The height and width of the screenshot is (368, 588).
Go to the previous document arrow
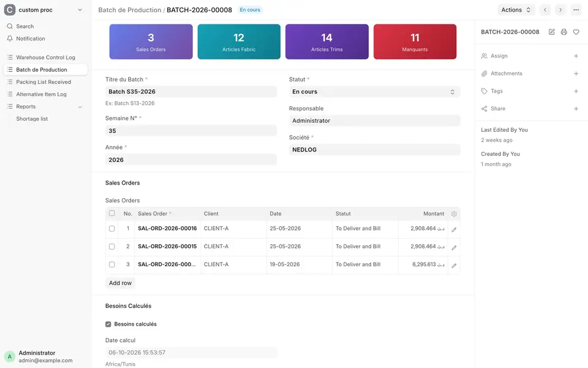545,10
